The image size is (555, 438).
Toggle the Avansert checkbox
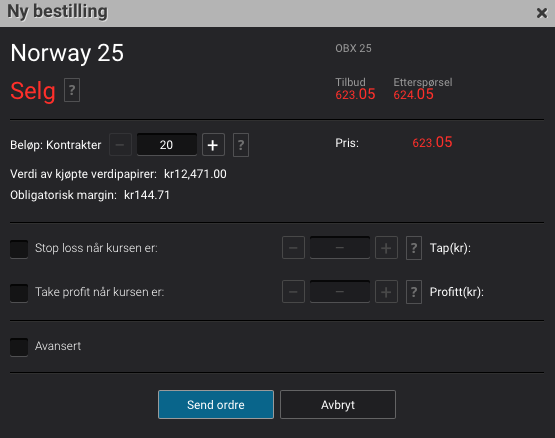pos(19,347)
